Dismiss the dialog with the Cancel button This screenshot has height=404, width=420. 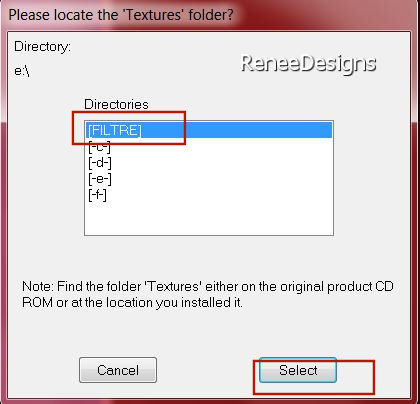(118, 370)
